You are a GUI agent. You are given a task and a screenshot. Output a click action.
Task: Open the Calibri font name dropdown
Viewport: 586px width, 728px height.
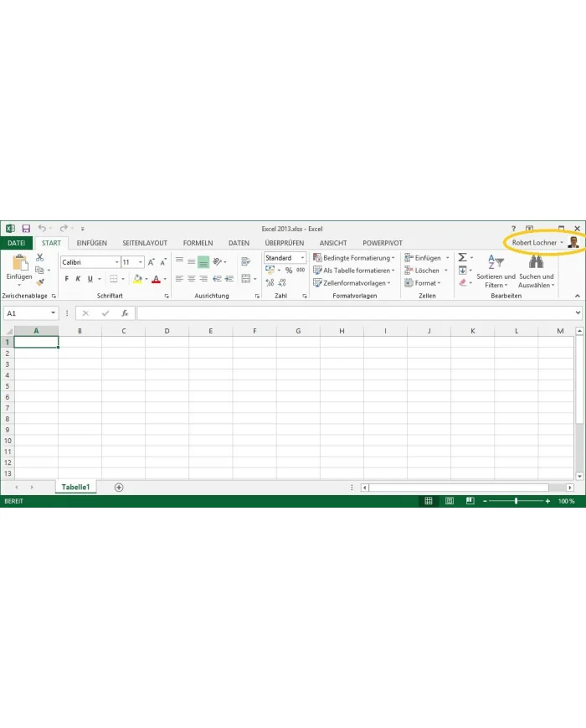tap(117, 262)
